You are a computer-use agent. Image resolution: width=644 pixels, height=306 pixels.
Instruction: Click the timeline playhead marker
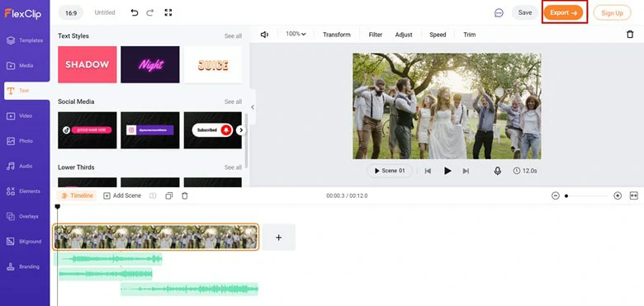click(x=58, y=207)
